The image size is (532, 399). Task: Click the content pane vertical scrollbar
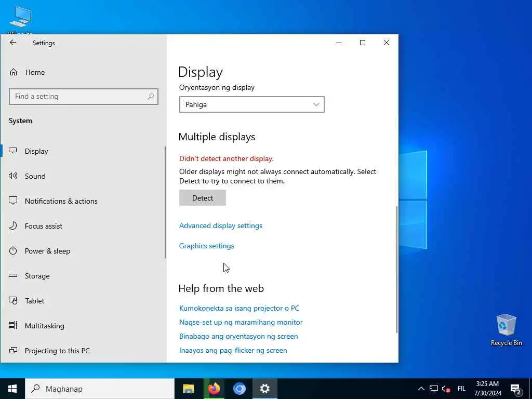pyautogui.click(x=396, y=270)
